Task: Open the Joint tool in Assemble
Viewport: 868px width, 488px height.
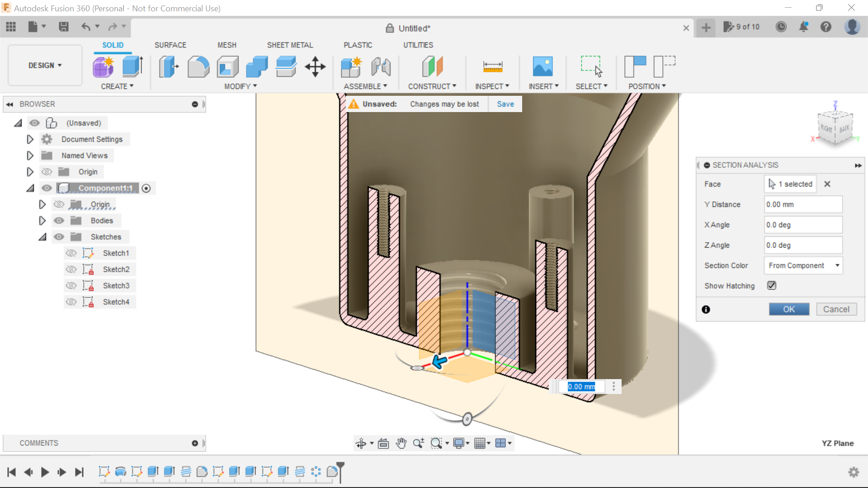Action: pos(381,66)
